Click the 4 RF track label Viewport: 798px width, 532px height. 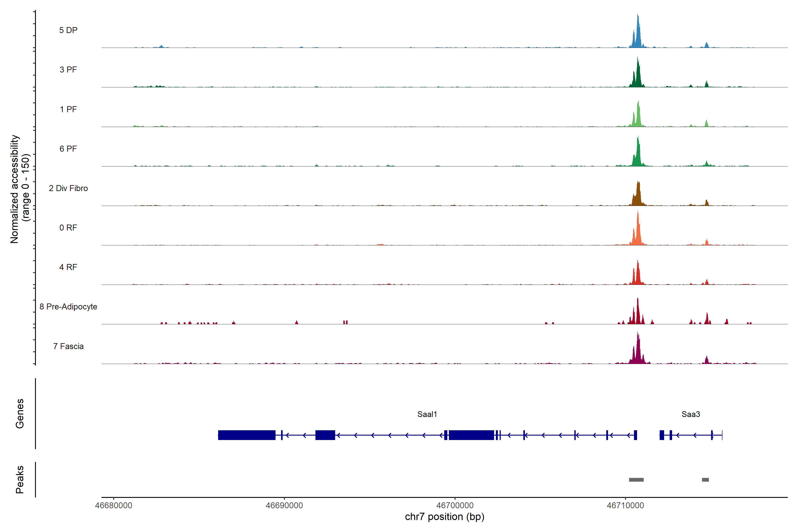coord(68,267)
